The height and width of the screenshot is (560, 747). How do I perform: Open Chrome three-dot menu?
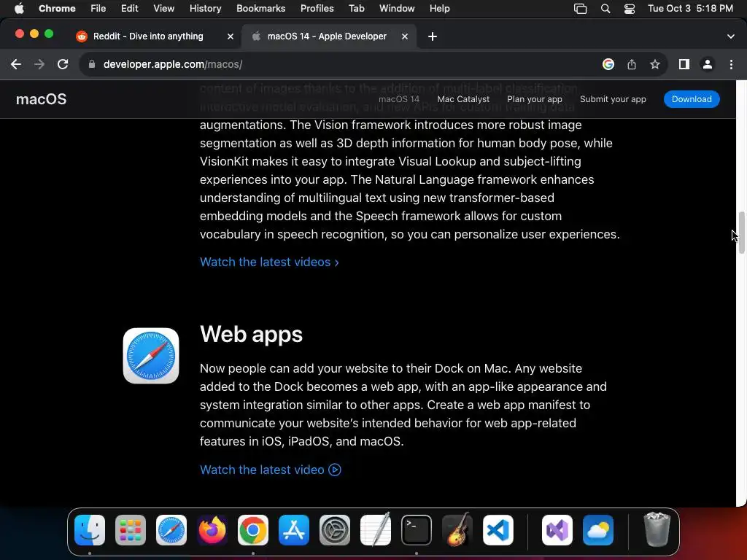(x=731, y=64)
